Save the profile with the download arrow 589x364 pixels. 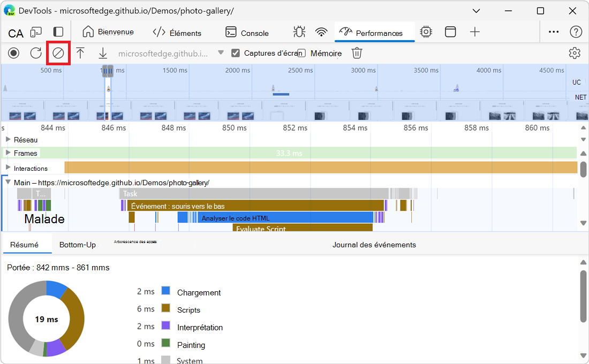click(103, 53)
